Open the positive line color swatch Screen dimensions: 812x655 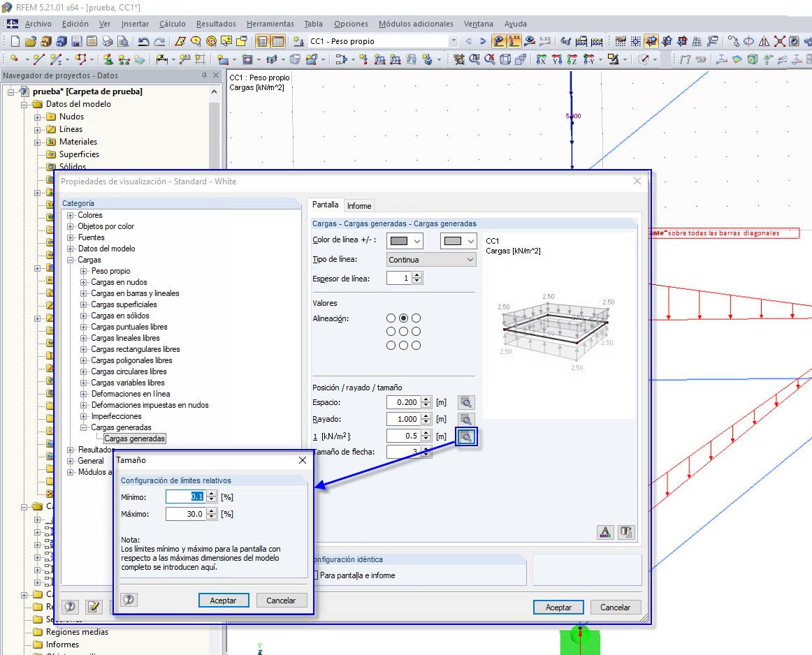(x=405, y=241)
